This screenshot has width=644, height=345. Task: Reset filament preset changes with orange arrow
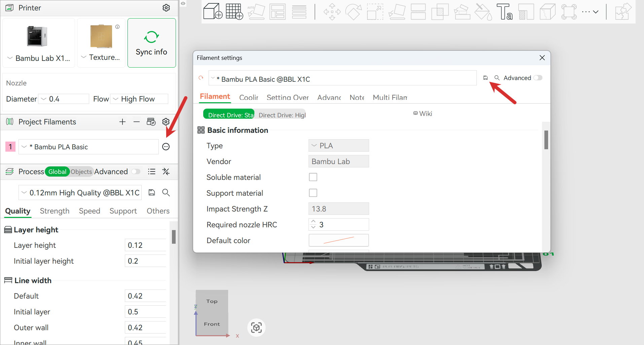[x=201, y=78]
